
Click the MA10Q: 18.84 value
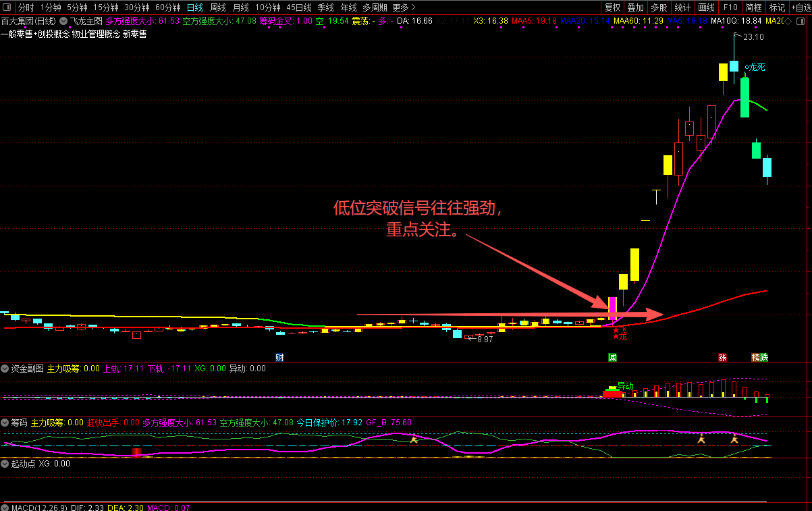[736, 21]
